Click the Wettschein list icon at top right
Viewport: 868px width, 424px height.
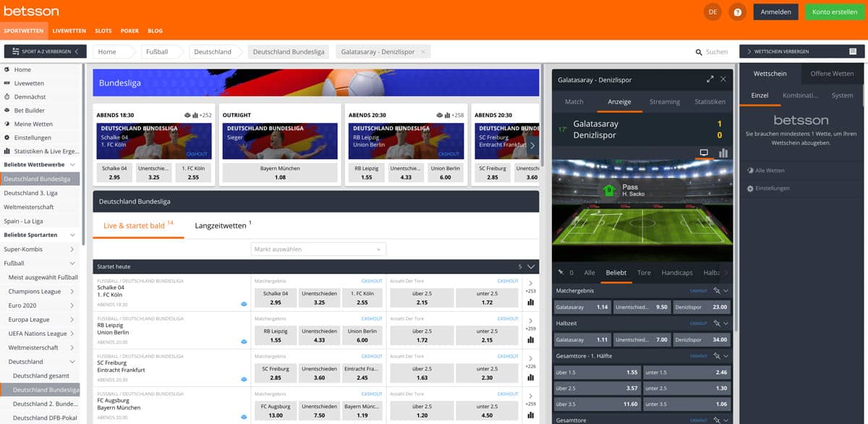pos(853,51)
